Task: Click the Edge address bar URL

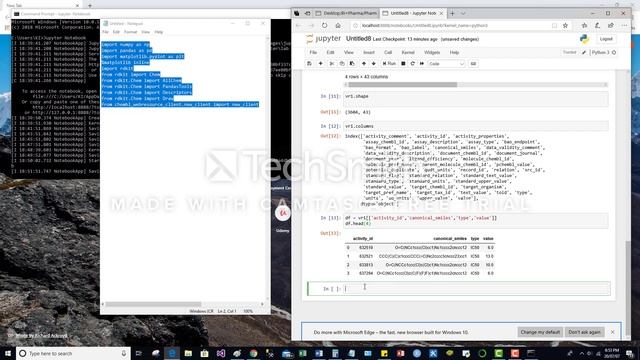Action: [x=424, y=25]
